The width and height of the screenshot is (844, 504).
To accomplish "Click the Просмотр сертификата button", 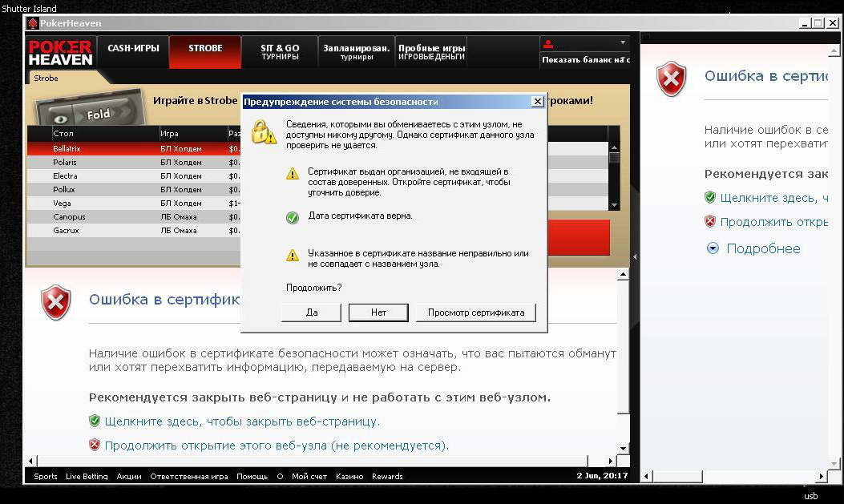I will pos(476,312).
